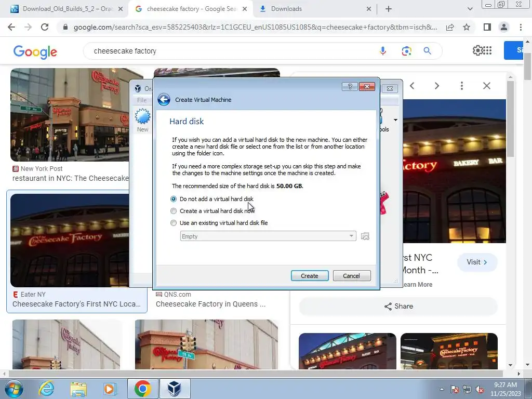532x399 pixels.
Task: Open Windows Media Player from taskbar
Action: pos(109,389)
